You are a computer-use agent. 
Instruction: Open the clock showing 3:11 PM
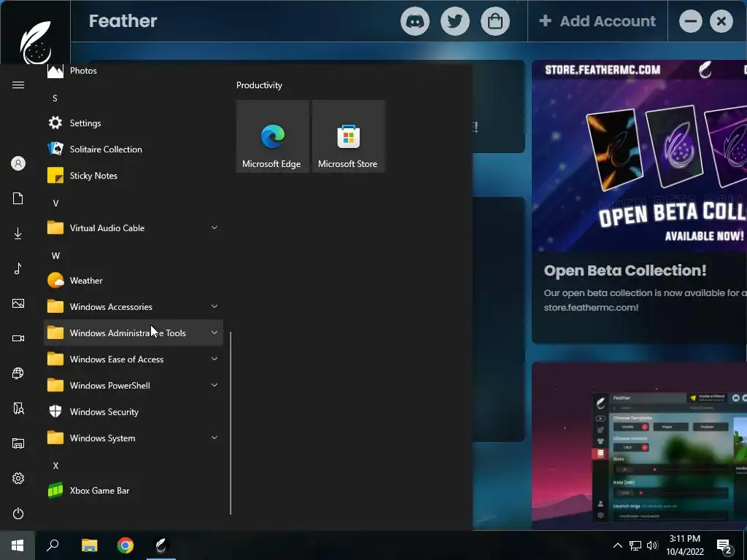[x=684, y=545]
